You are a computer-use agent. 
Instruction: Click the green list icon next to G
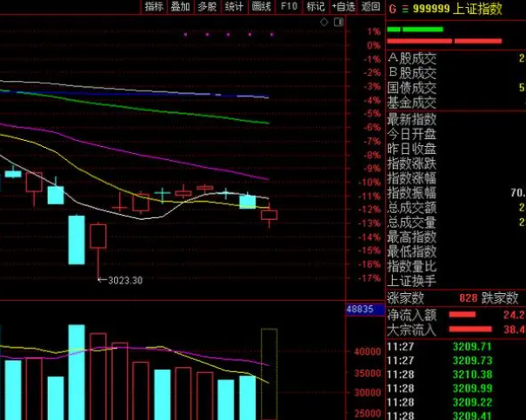[404, 8]
